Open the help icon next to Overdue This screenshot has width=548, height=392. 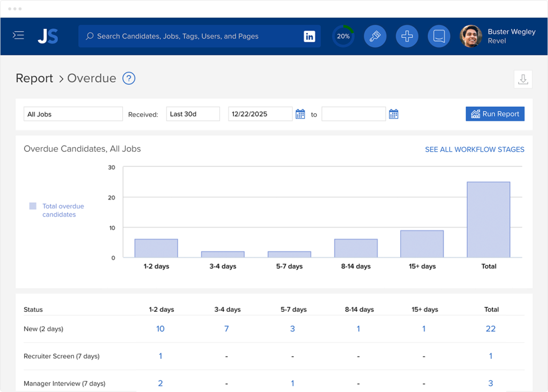click(128, 78)
